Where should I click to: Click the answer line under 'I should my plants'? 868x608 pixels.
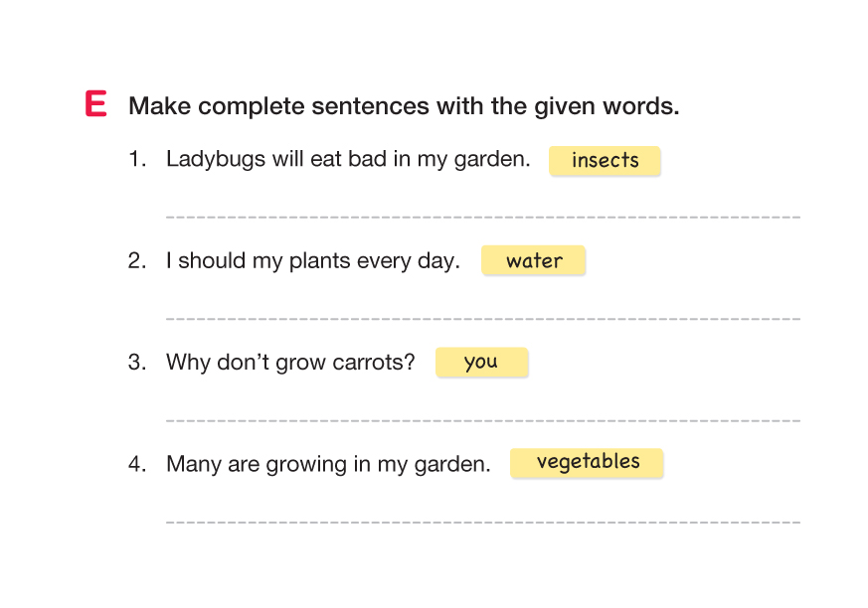[x=482, y=318]
